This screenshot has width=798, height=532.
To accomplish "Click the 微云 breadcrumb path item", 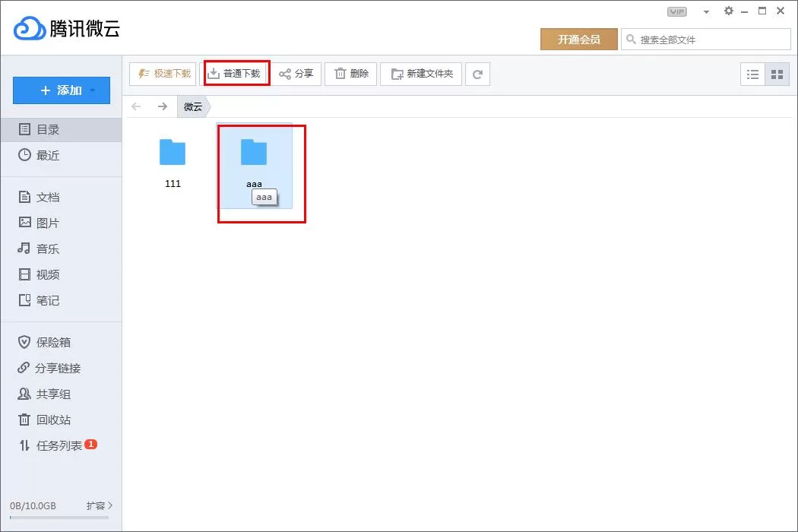I will pyautogui.click(x=193, y=106).
